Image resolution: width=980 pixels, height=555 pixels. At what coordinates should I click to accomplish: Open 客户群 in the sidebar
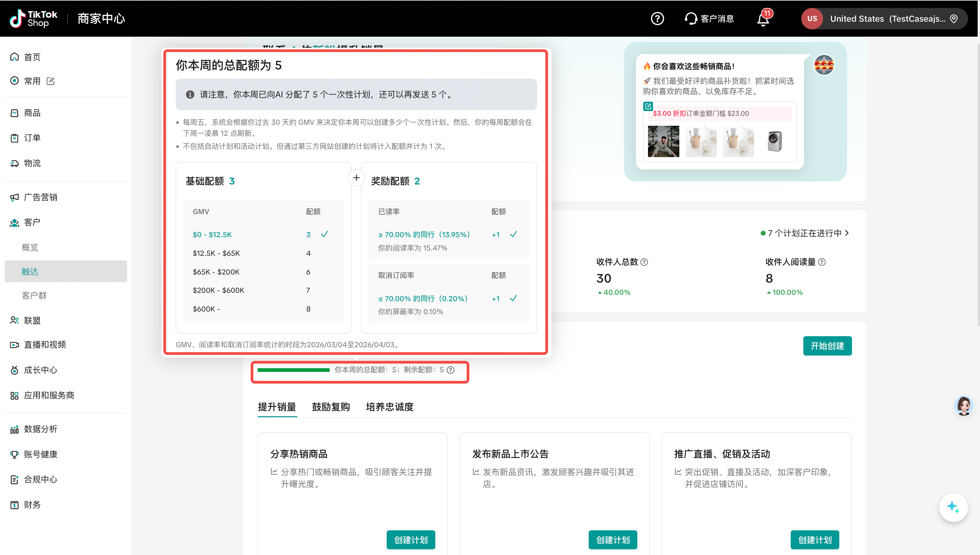pos(34,296)
